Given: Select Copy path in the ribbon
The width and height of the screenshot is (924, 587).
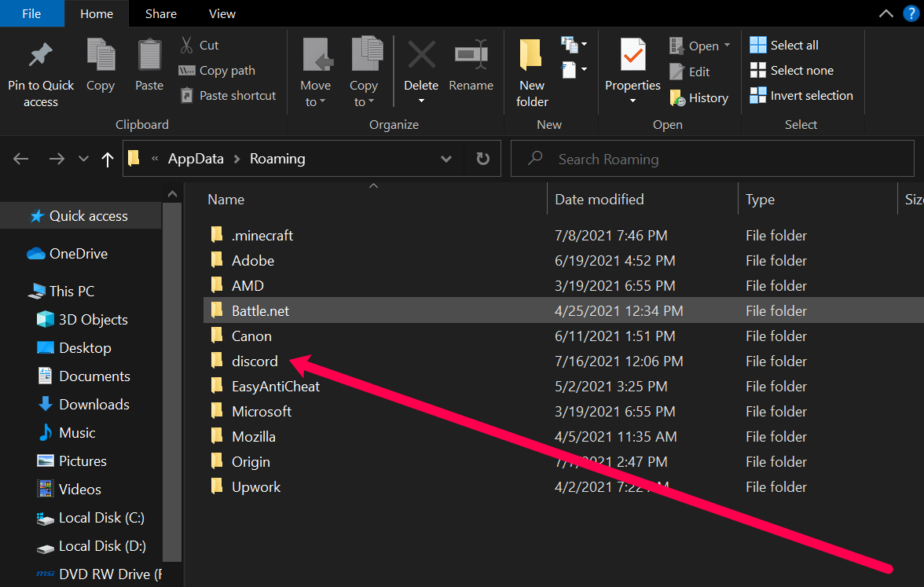Looking at the screenshot, I should click(x=217, y=70).
